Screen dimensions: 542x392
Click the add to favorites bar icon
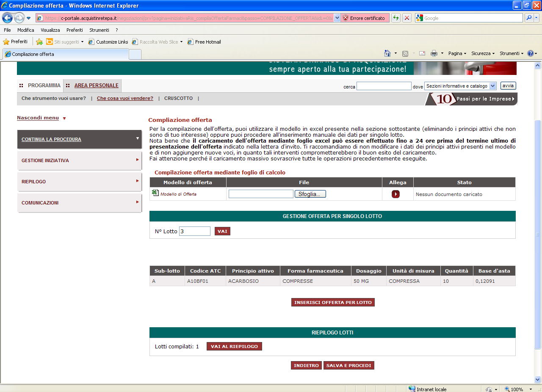pyautogui.click(x=39, y=41)
